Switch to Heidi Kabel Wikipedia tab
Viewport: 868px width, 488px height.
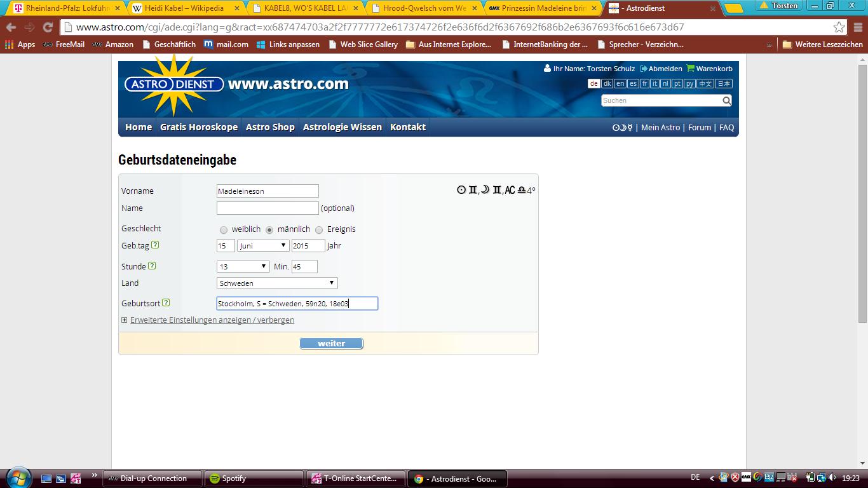coord(184,8)
